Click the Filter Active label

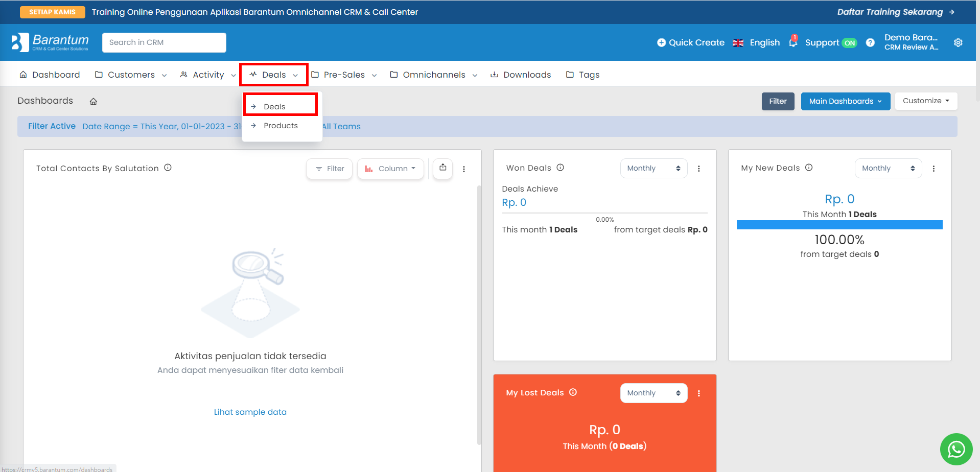click(x=52, y=126)
